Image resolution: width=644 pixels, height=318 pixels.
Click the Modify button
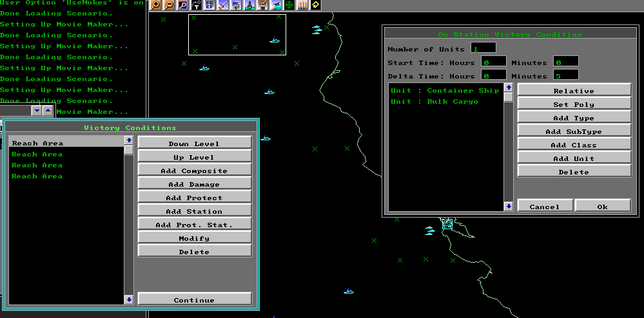[194, 237]
